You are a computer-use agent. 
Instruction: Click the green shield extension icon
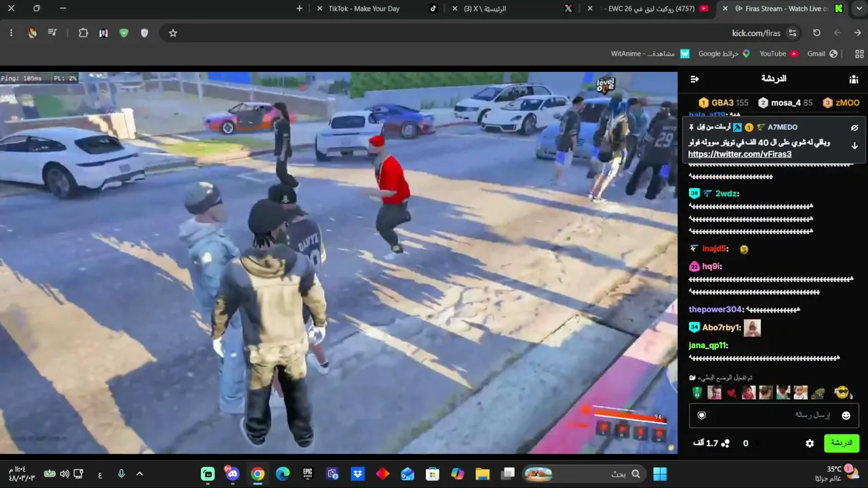coord(123,33)
